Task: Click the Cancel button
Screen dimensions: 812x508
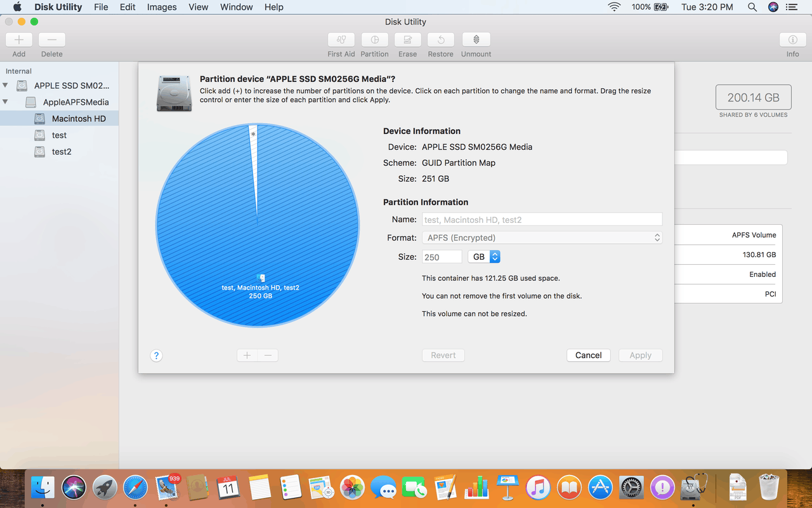Action: (x=589, y=356)
